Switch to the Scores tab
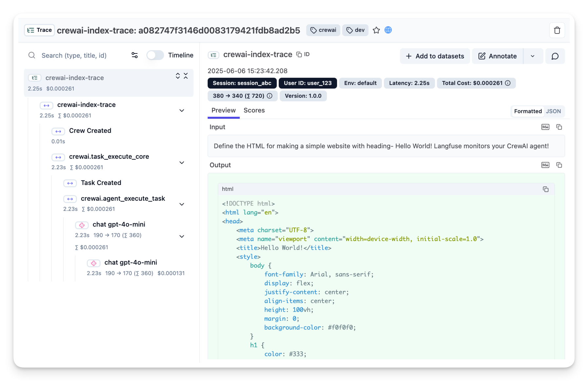This screenshot has width=588, height=381. coord(254,110)
